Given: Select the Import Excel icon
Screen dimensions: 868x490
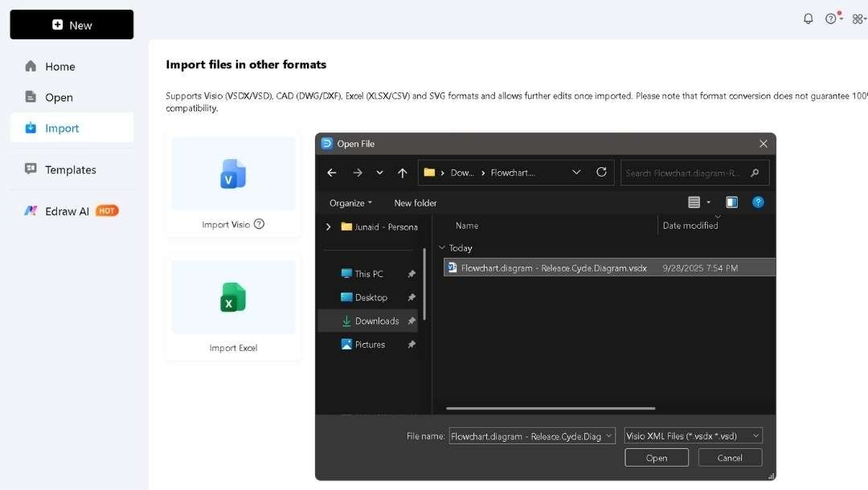Looking at the screenshot, I should pos(232,298).
